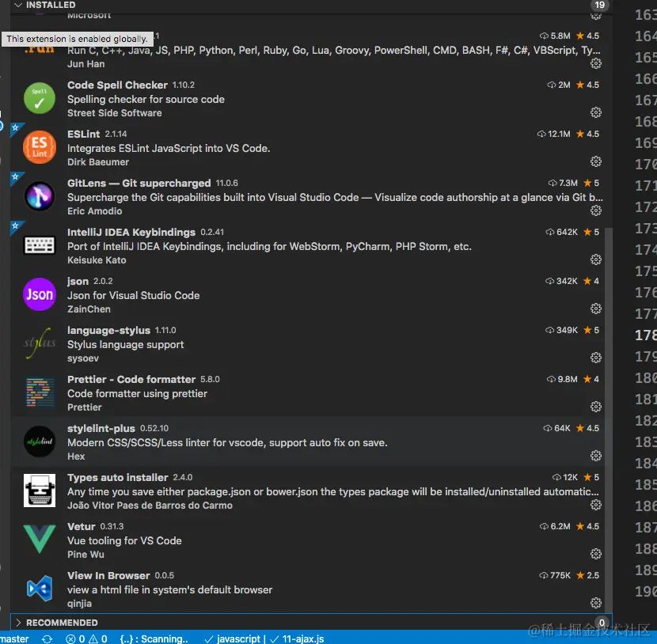Viewport: 657px width, 644px height.
Task: Click the star badge beside IntelliJ IDEA Keybindings
Action: [x=16, y=226]
